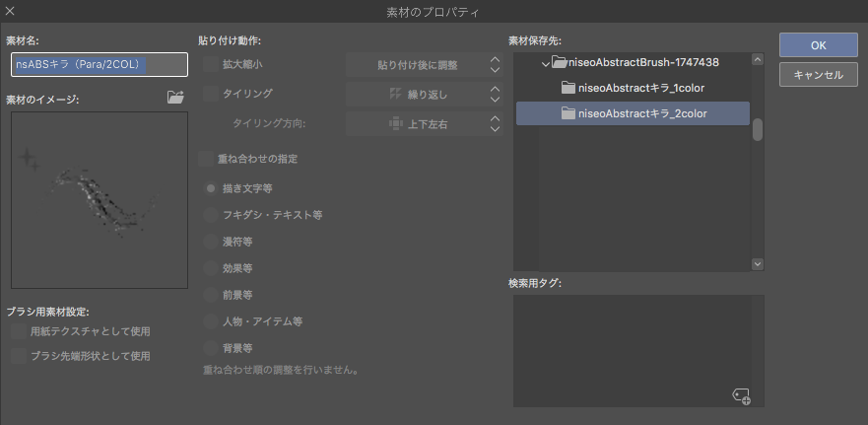Check 用紙テクスチャとして使用
Screen dimensions: 868x425
coord(19,331)
